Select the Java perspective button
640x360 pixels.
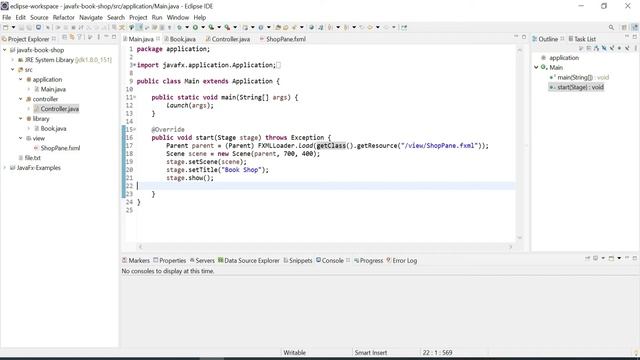(634, 27)
